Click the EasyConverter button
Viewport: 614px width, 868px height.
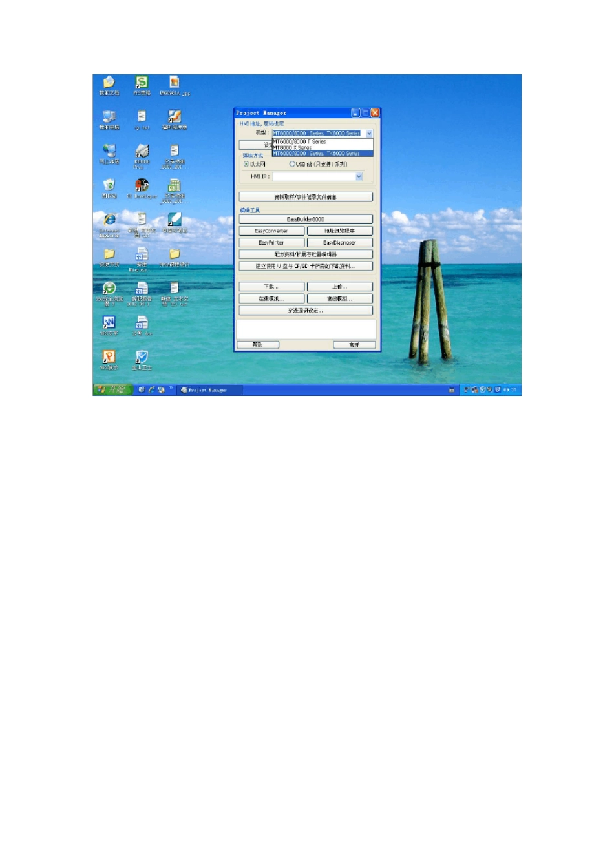point(271,231)
